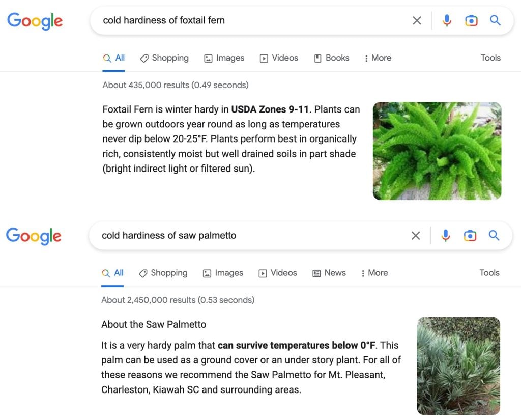This screenshot has width=521, height=420.
Task: Click the foxtail fern photo thumbnail
Action: click(437, 151)
